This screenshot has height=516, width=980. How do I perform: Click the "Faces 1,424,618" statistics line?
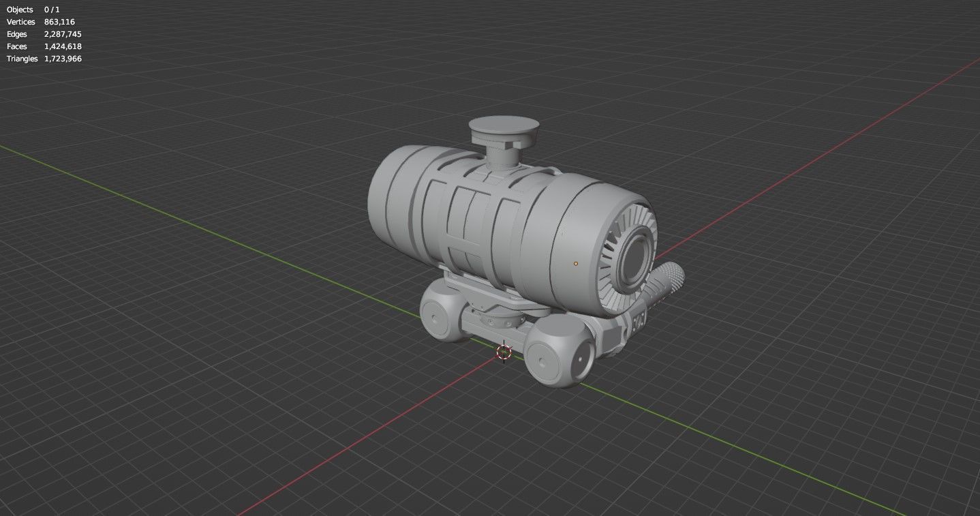click(x=44, y=46)
